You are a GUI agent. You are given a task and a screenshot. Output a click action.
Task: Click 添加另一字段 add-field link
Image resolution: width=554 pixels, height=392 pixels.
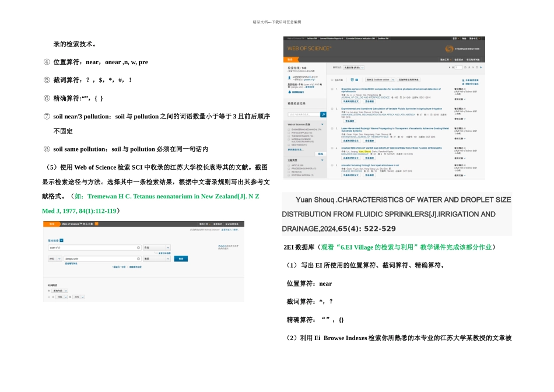[x=119, y=267]
